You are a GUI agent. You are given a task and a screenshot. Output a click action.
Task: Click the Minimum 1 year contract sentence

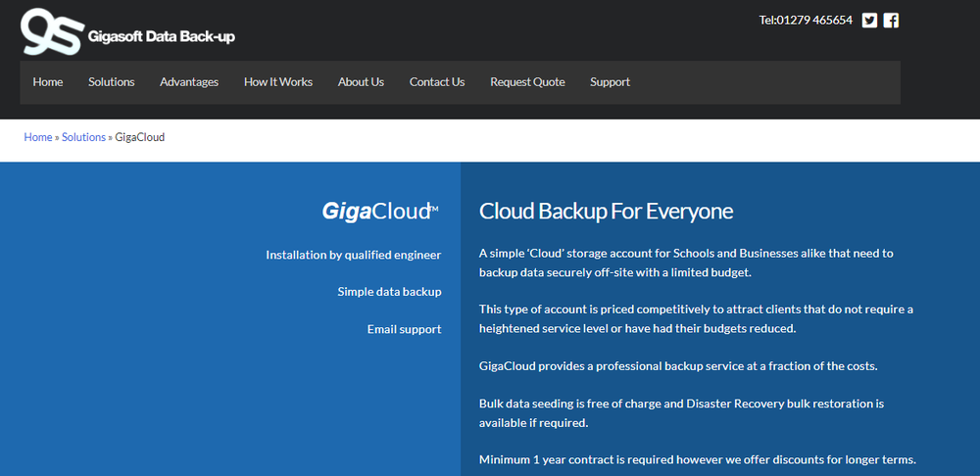[698, 459]
